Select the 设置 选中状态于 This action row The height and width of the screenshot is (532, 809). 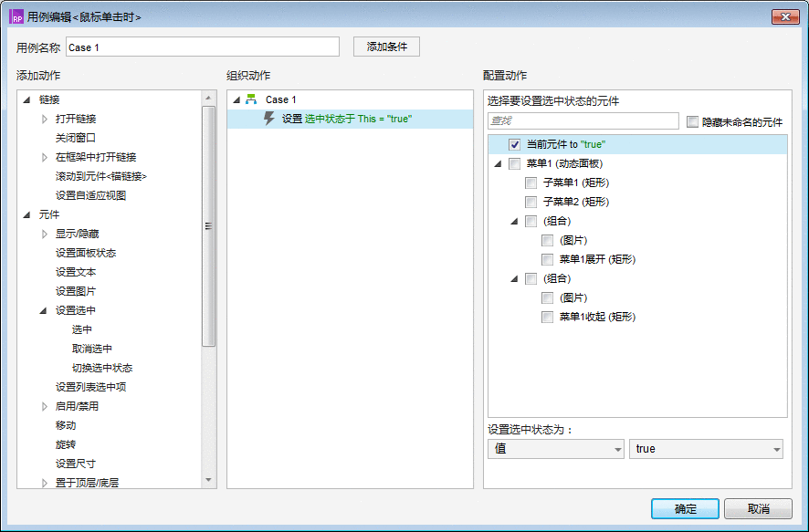coord(351,119)
